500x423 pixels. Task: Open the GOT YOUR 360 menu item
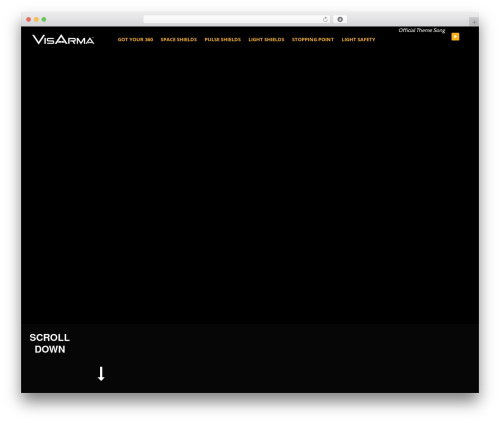135,39
